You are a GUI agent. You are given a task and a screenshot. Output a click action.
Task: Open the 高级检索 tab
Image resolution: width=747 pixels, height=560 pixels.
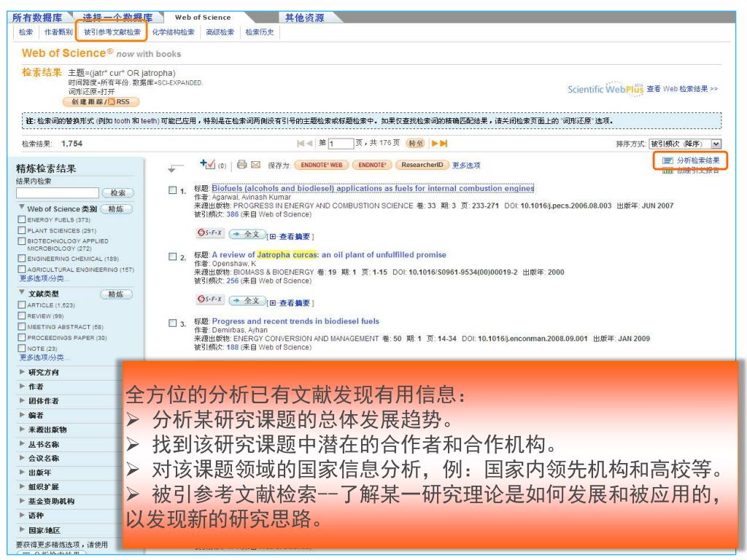pyautogui.click(x=220, y=32)
